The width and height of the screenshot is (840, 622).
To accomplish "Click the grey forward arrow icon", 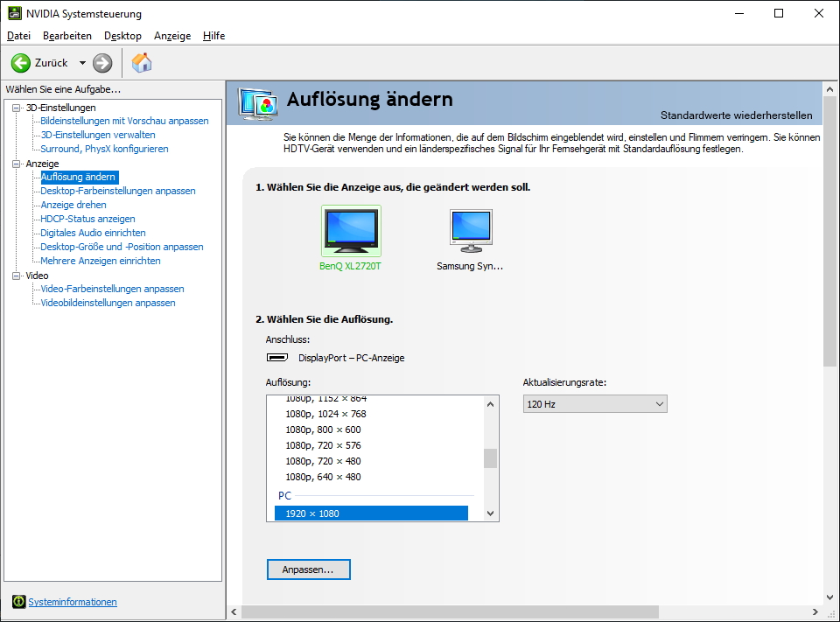I will click(102, 63).
